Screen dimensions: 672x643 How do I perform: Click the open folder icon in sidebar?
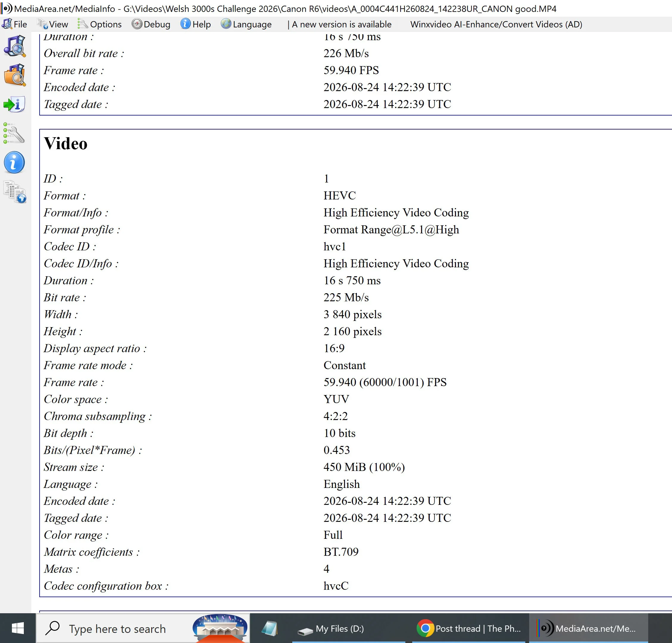coord(14,75)
